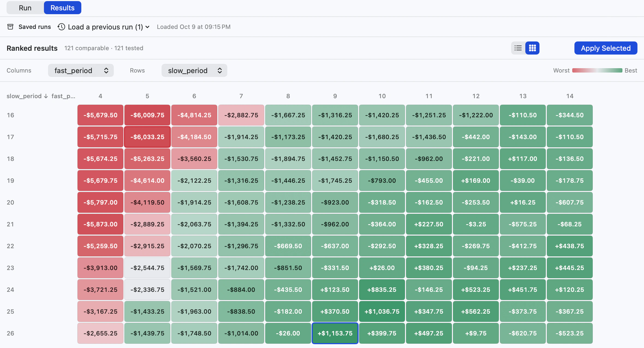Expand Load a previous run dropdown
The height and width of the screenshot is (348, 644).
[x=104, y=27]
